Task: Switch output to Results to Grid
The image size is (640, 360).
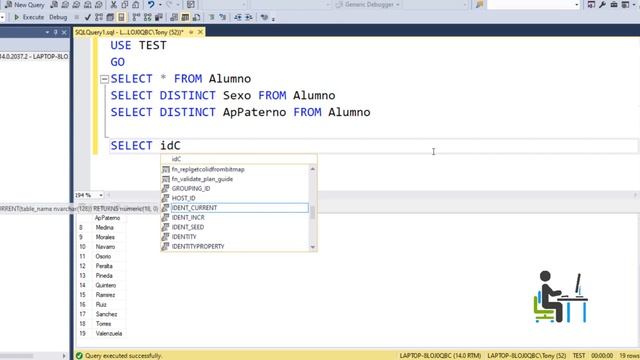Action: [x=185, y=17]
